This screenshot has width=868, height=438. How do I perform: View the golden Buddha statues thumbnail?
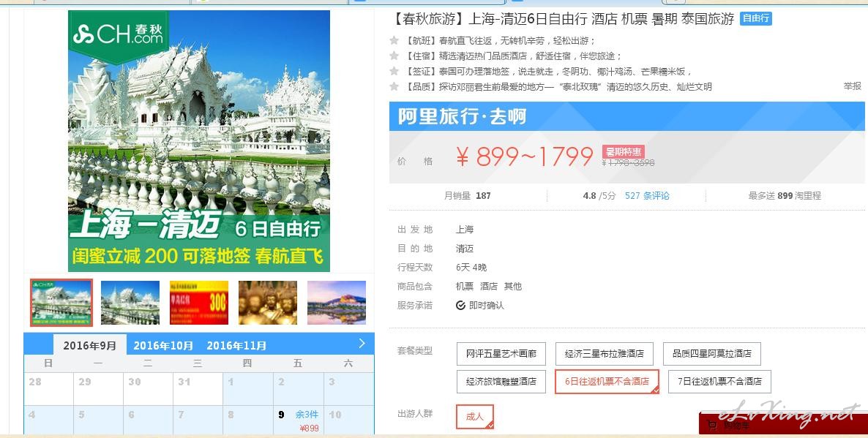[268, 303]
